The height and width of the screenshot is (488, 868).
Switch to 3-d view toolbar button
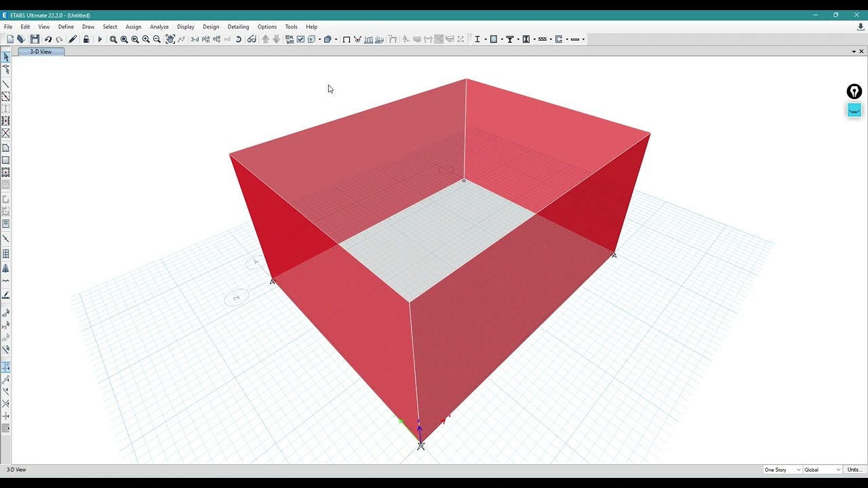point(195,39)
